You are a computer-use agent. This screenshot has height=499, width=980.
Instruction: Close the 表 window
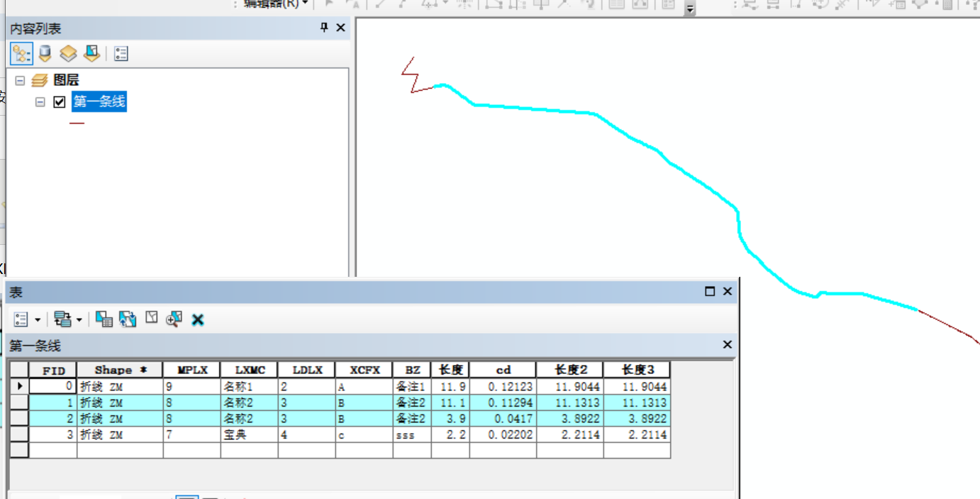[x=727, y=291]
